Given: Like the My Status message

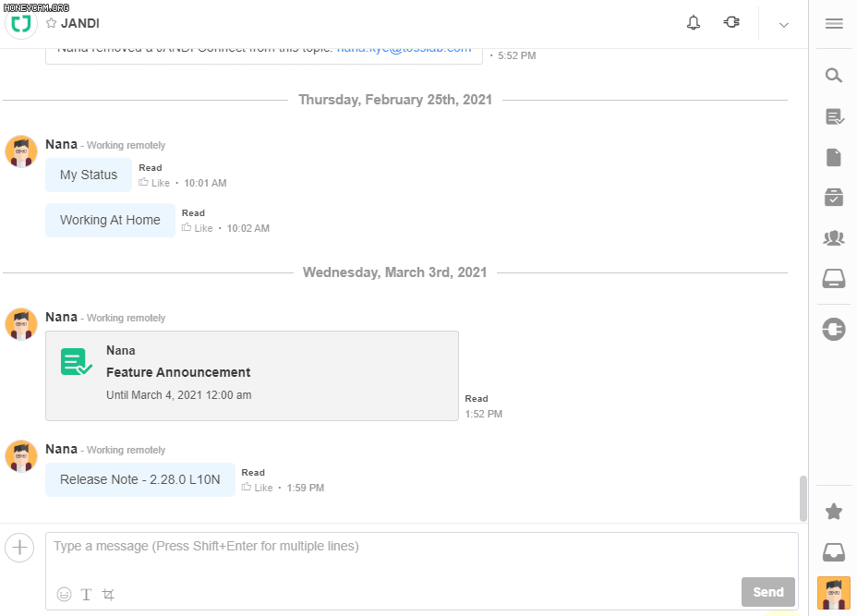Looking at the screenshot, I should pos(154,183).
